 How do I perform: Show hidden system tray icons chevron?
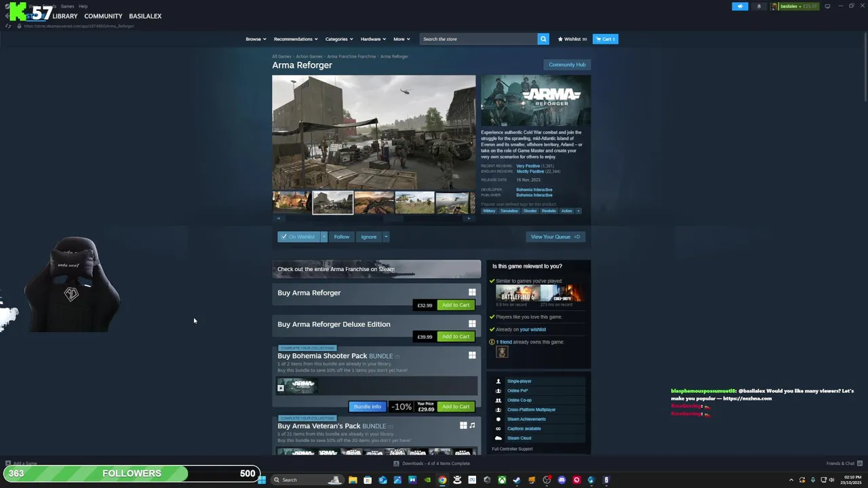click(x=791, y=480)
